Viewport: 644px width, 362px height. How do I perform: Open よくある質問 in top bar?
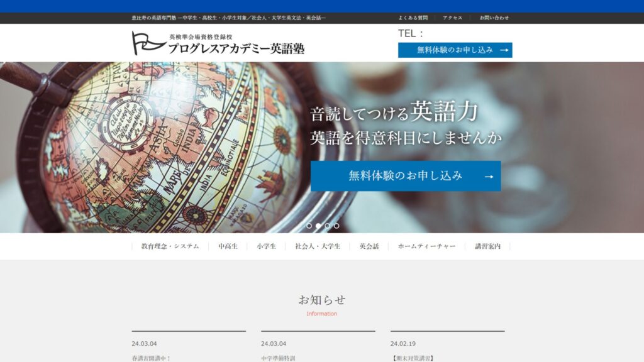click(413, 18)
